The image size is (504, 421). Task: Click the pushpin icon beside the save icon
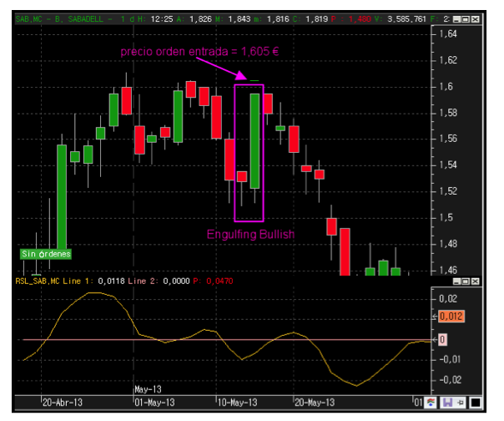pyautogui.click(x=461, y=403)
